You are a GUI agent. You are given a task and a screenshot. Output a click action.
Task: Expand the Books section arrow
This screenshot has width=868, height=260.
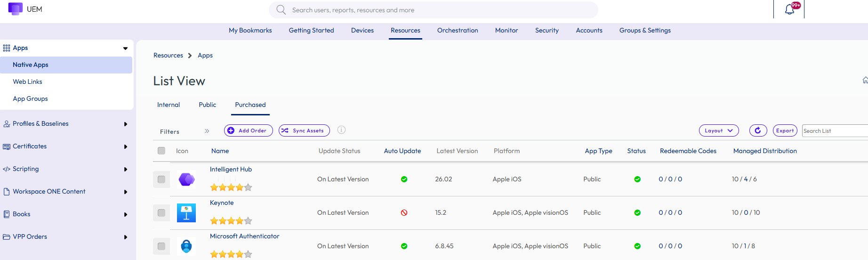126,215
